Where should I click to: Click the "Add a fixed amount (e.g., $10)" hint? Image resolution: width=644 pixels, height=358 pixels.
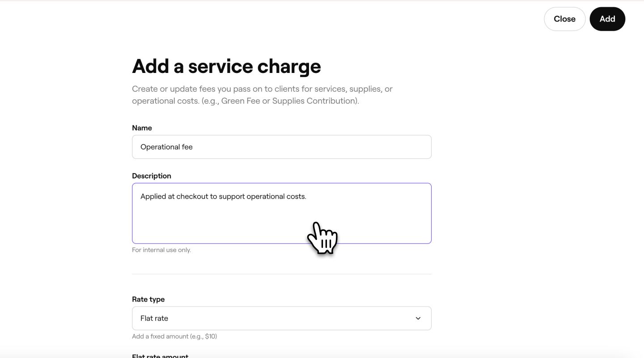[x=174, y=336]
